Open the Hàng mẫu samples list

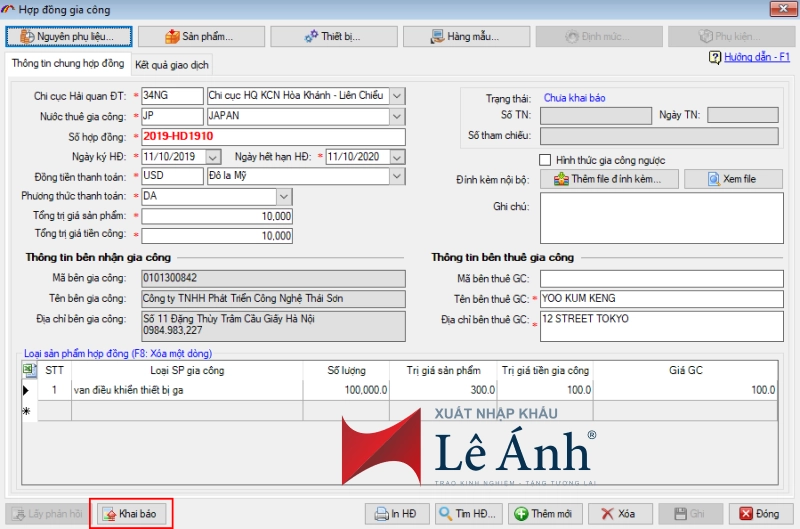[465, 37]
